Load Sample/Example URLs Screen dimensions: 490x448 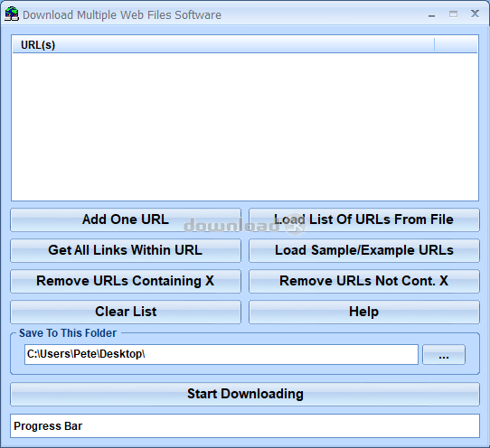click(364, 250)
